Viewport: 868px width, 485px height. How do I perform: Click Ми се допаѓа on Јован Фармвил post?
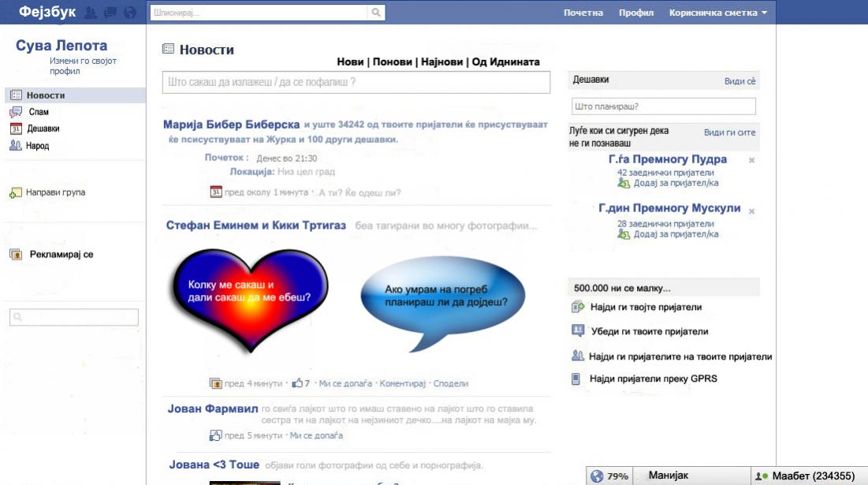coord(316,436)
